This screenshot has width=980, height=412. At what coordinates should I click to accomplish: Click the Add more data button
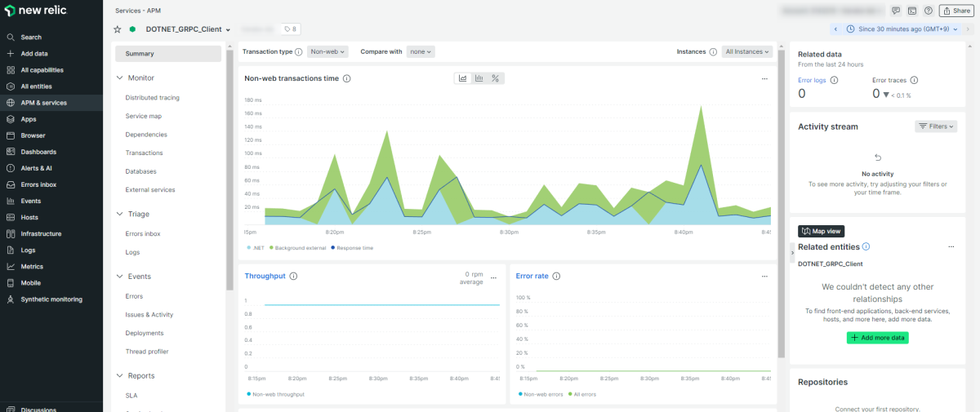(877, 337)
